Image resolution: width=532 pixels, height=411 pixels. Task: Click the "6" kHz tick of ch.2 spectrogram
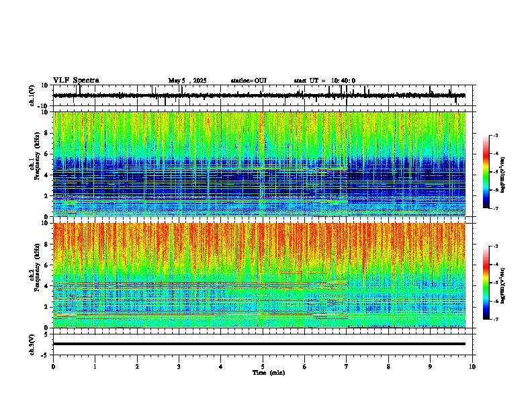point(47,265)
